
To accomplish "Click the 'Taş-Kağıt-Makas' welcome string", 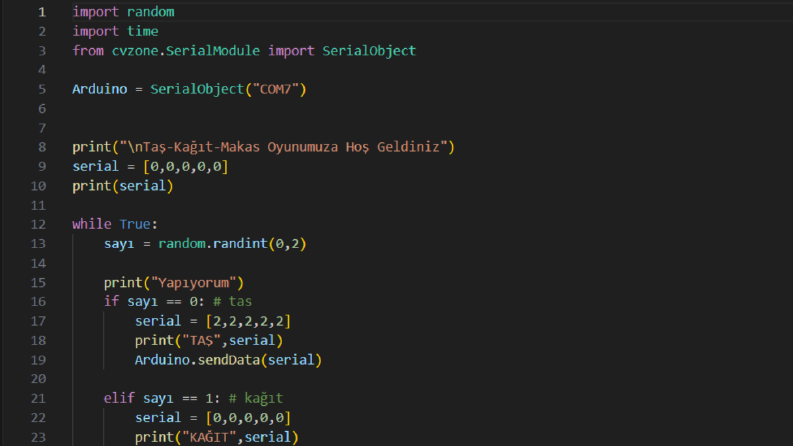I will click(284, 147).
